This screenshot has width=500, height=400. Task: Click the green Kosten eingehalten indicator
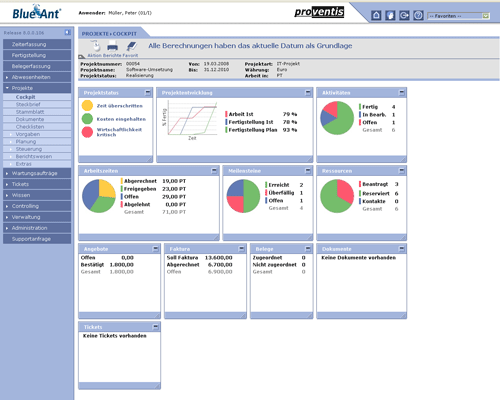click(x=87, y=119)
